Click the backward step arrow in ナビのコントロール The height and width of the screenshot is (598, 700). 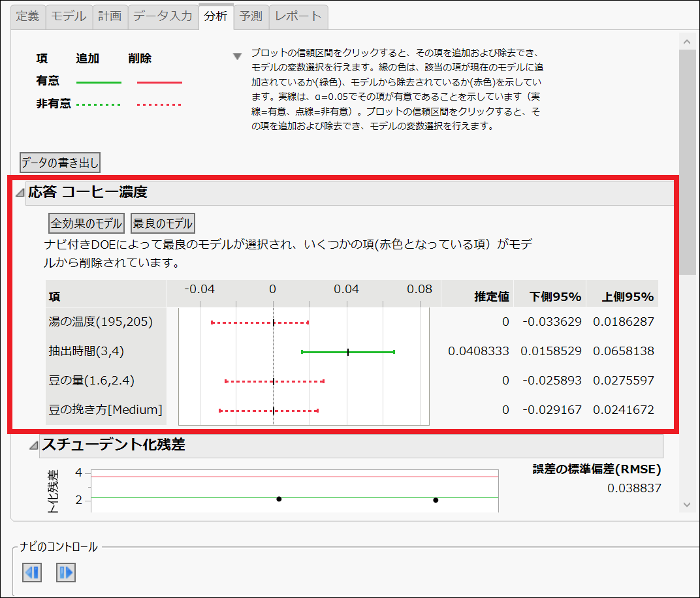31,573
